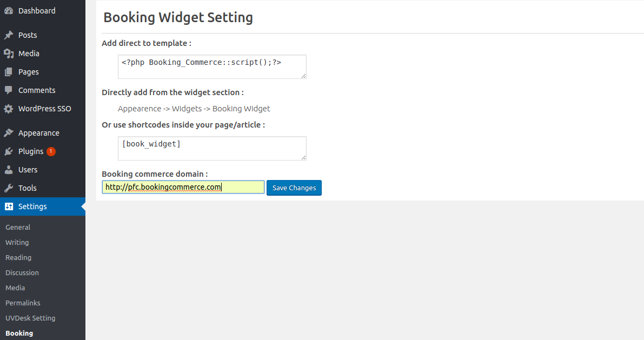Click the Tools wrench icon
Viewport: 644px width, 340px height.
(x=9, y=188)
